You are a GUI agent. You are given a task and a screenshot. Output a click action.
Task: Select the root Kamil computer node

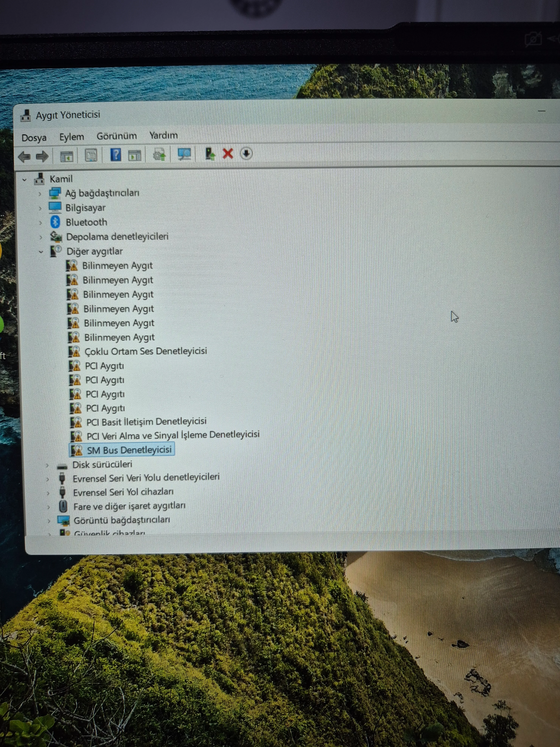pos(61,179)
